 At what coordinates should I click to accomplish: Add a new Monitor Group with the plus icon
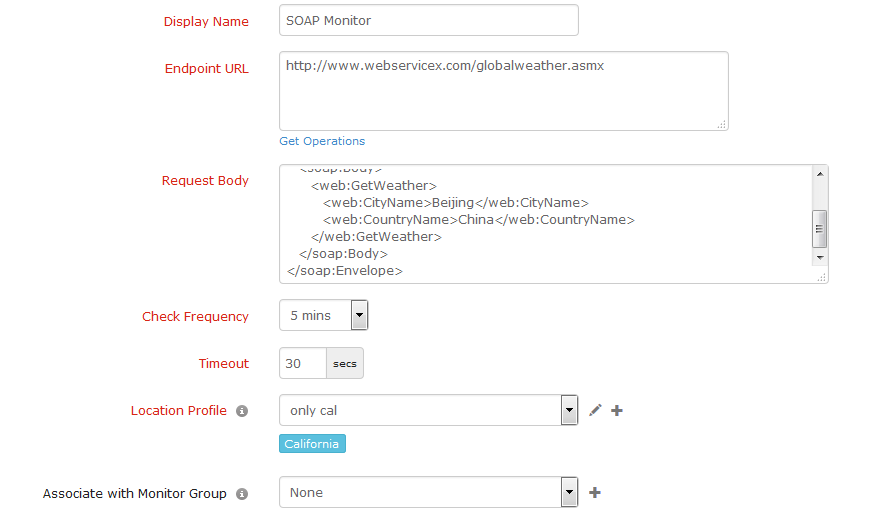click(x=595, y=492)
